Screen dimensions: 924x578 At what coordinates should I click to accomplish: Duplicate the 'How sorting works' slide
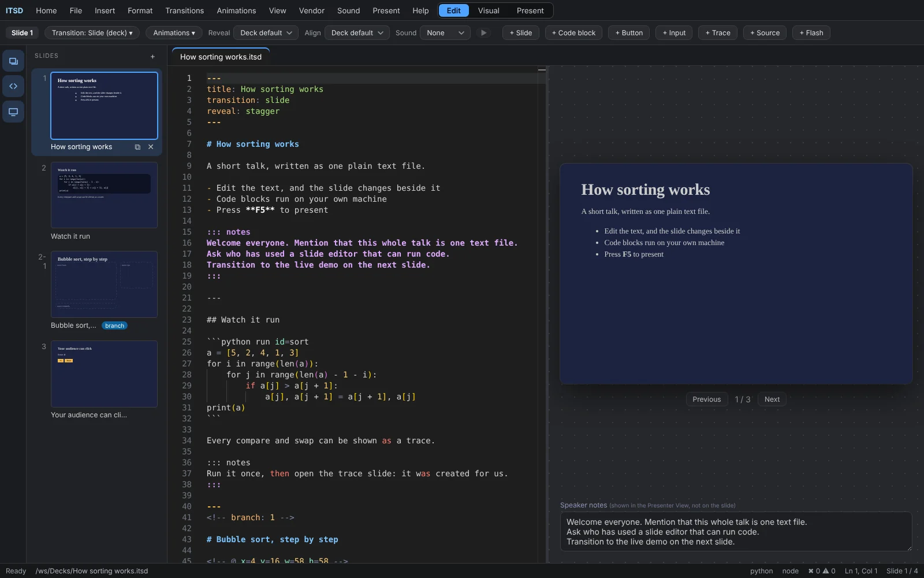[x=137, y=147]
